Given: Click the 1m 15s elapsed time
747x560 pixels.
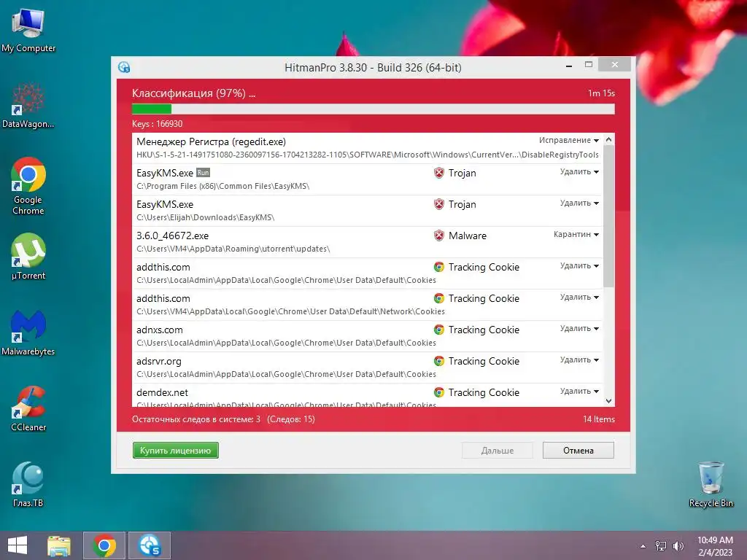Looking at the screenshot, I should pyautogui.click(x=601, y=93).
